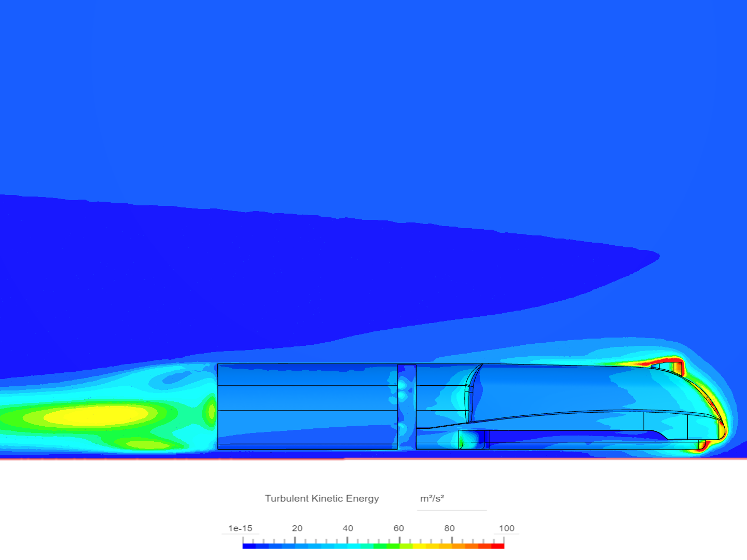Click the red end of the color bar
Image resolution: width=747 pixels, height=560 pixels.
click(498, 546)
